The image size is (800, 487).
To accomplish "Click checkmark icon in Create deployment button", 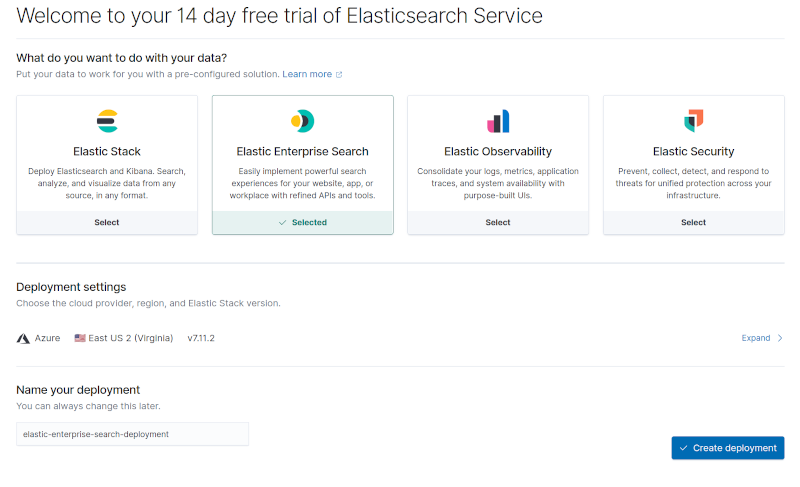I will click(x=683, y=448).
